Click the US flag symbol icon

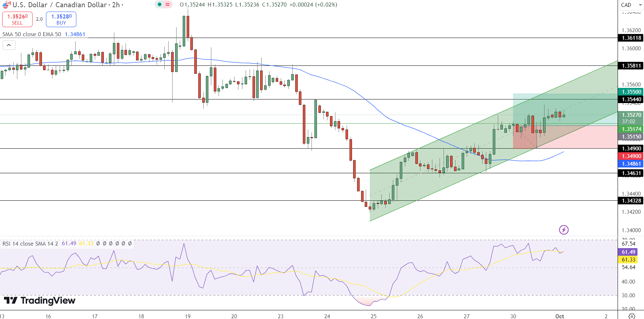(6, 5)
